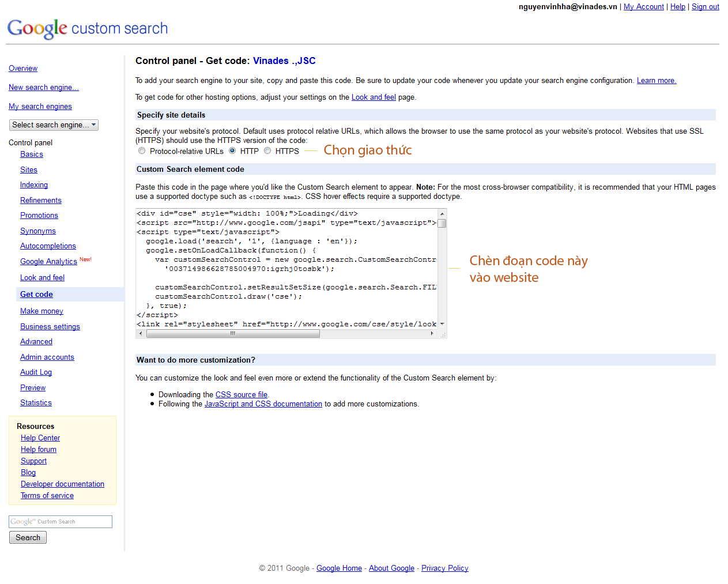The image size is (728, 584).
Task: Open Basics in Control panel
Action: pos(32,155)
